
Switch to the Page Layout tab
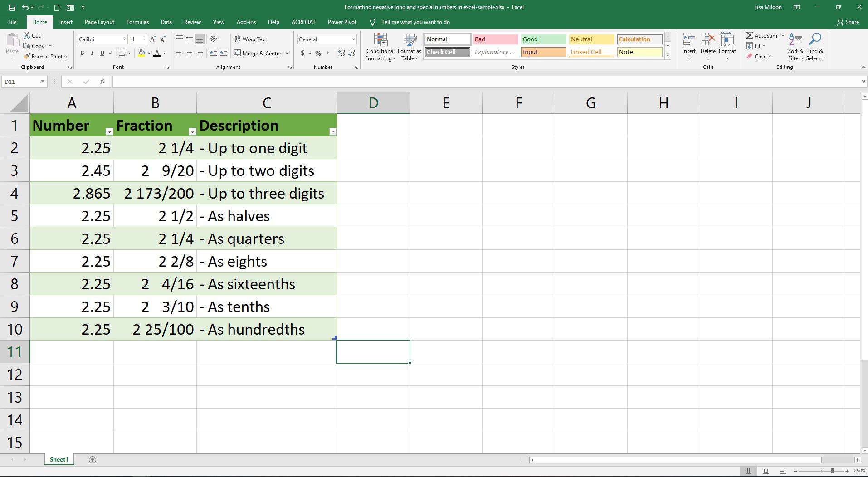(99, 22)
